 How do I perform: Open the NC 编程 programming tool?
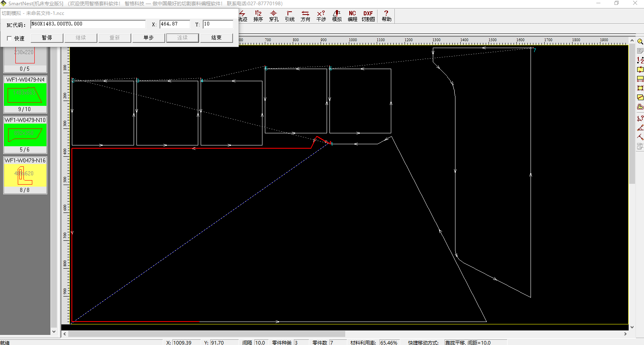coord(352,16)
